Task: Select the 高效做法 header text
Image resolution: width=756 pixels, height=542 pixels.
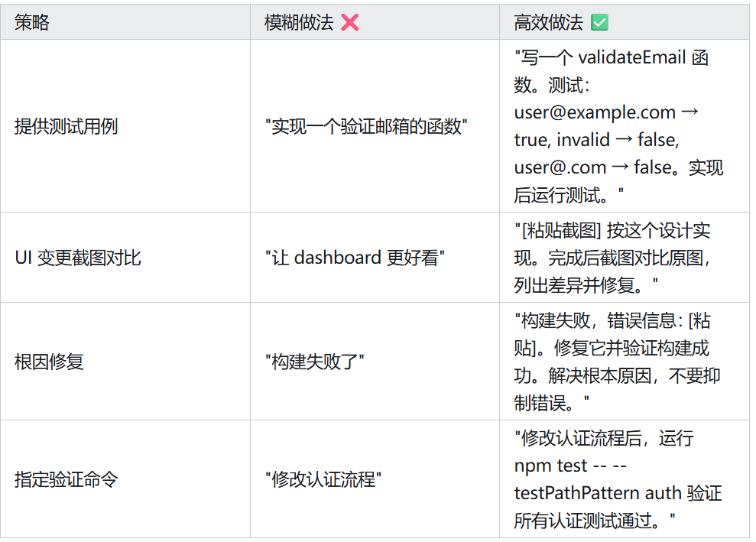Action: point(548,23)
